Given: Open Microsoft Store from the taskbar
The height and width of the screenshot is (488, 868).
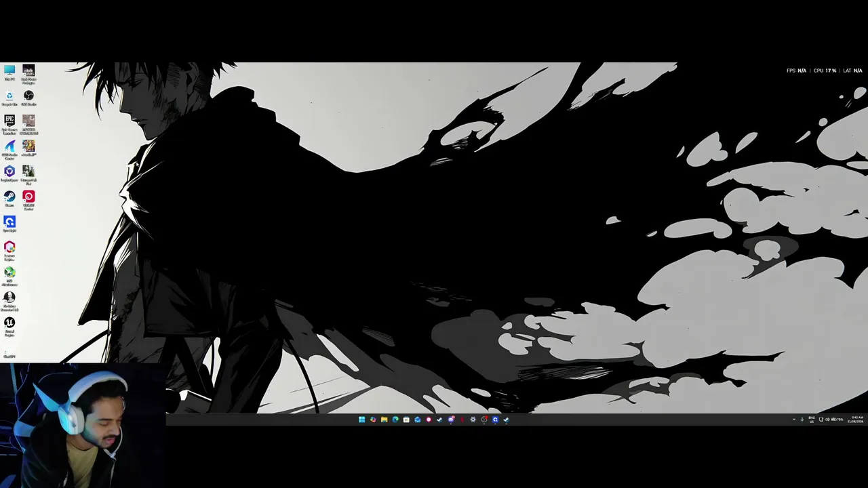Looking at the screenshot, I should pyautogui.click(x=406, y=420).
